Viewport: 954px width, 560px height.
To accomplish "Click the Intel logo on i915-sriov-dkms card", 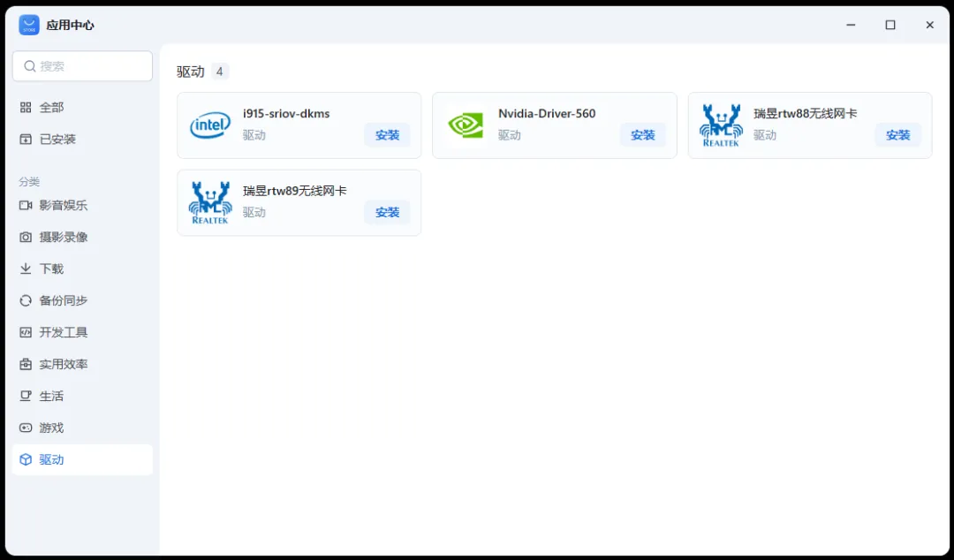I will coord(209,125).
